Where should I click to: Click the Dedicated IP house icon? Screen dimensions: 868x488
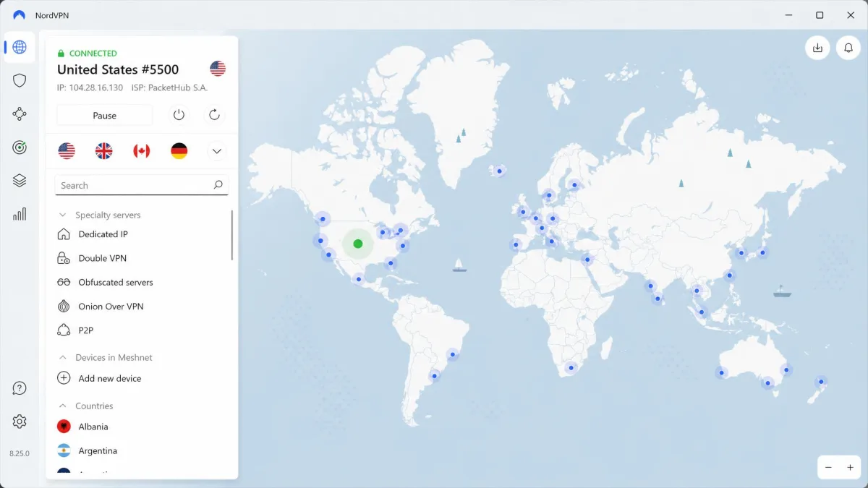64,234
